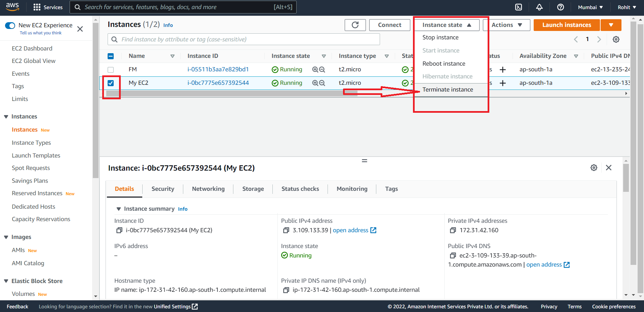Open instance i-05511b3aa7e829bd1 link

point(218,69)
